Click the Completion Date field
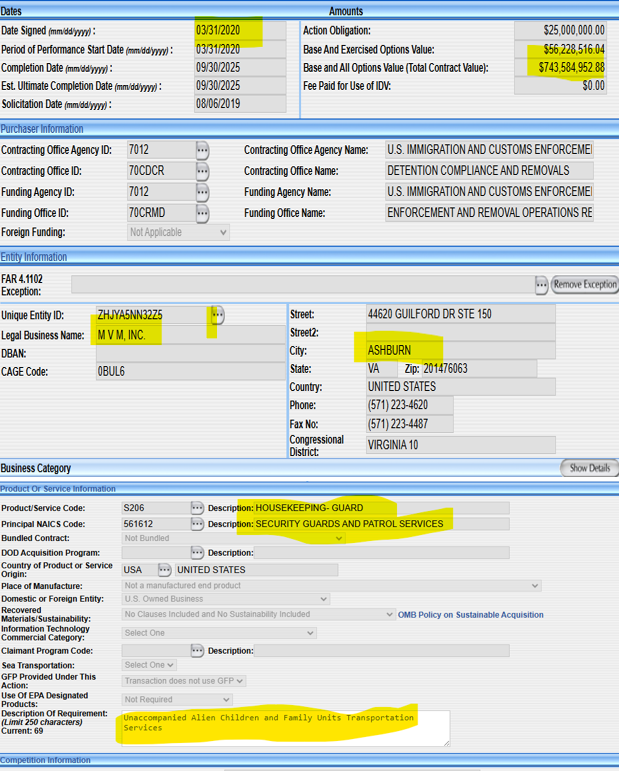Image resolution: width=619 pixels, height=772 pixels. pos(240,68)
